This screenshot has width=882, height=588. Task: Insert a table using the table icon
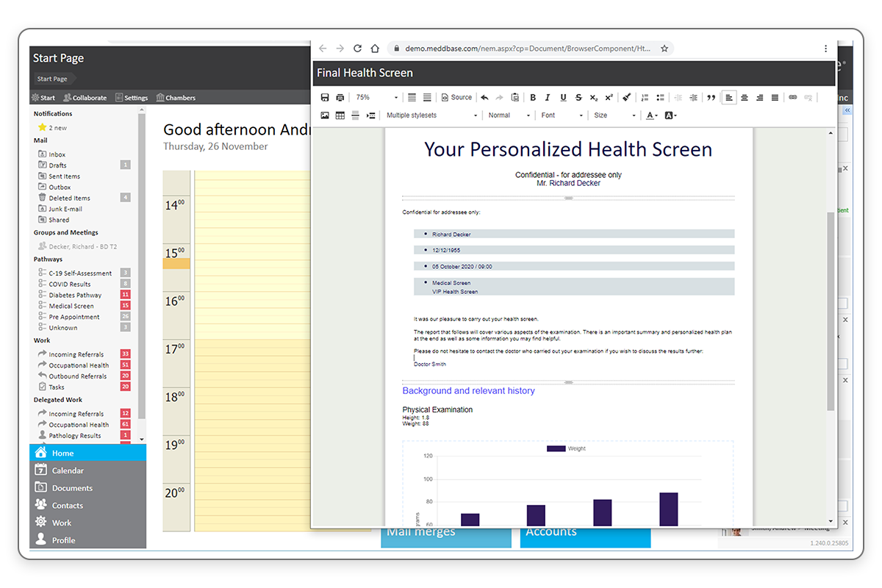click(x=339, y=115)
